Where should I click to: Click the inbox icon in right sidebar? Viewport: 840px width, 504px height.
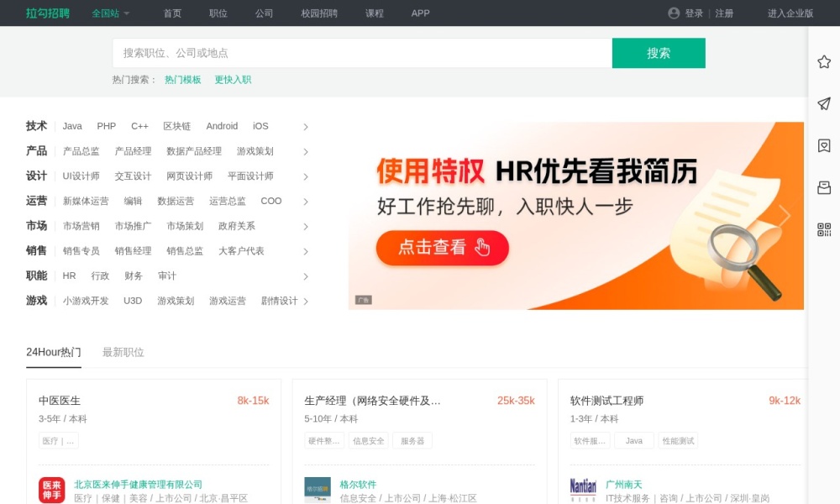tap(824, 187)
